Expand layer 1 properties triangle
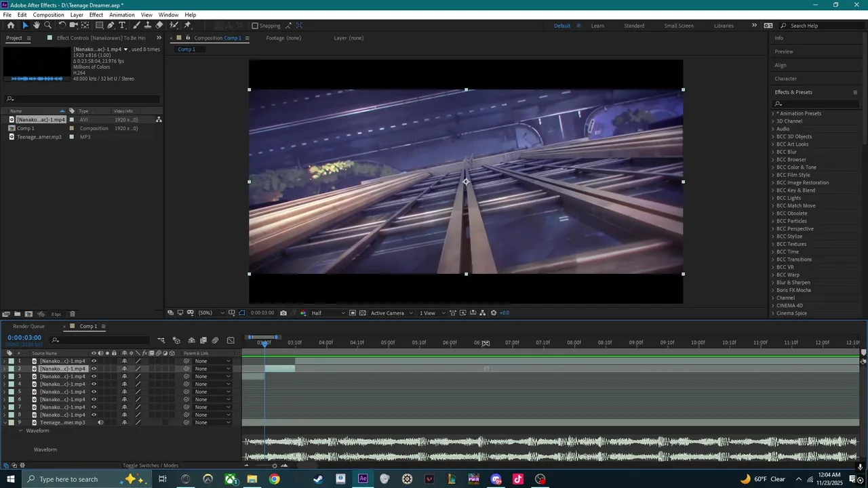Screen dimensions: 868x488 click(4, 361)
